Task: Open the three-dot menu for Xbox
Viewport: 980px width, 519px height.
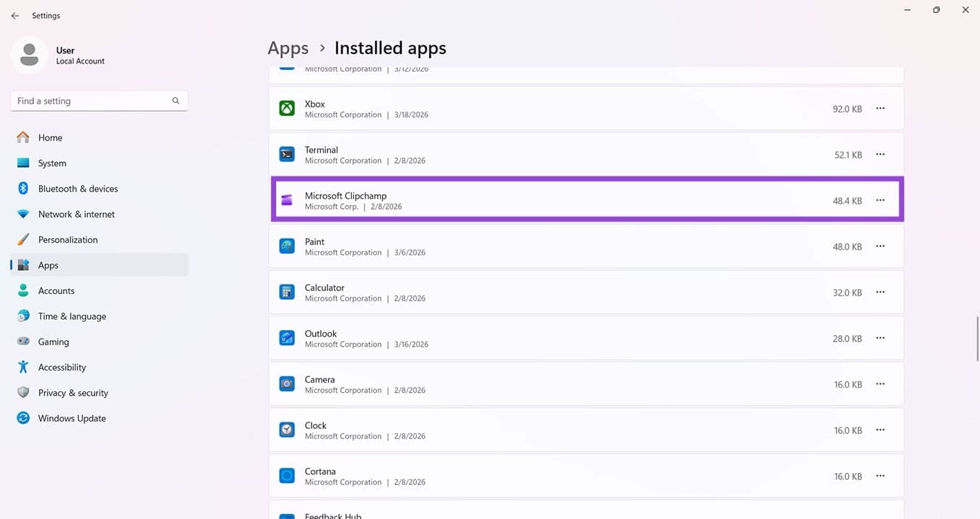Action: click(x=880, y=109)
